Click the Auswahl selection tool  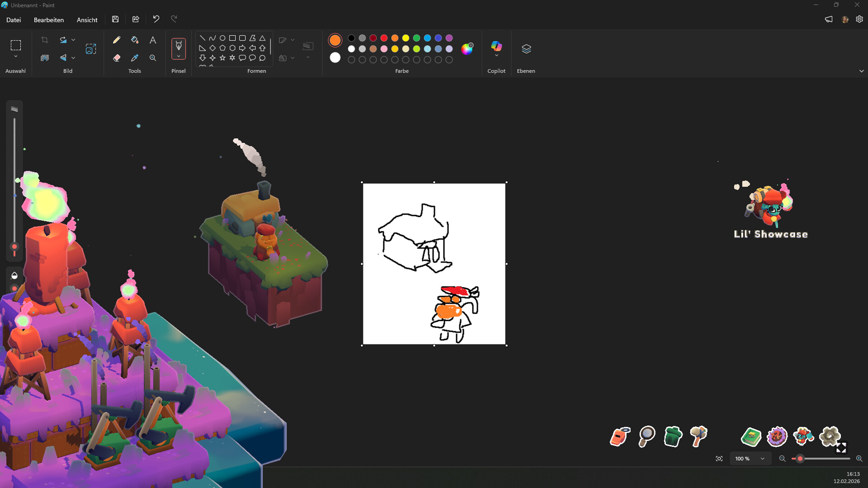coord(15,45)
